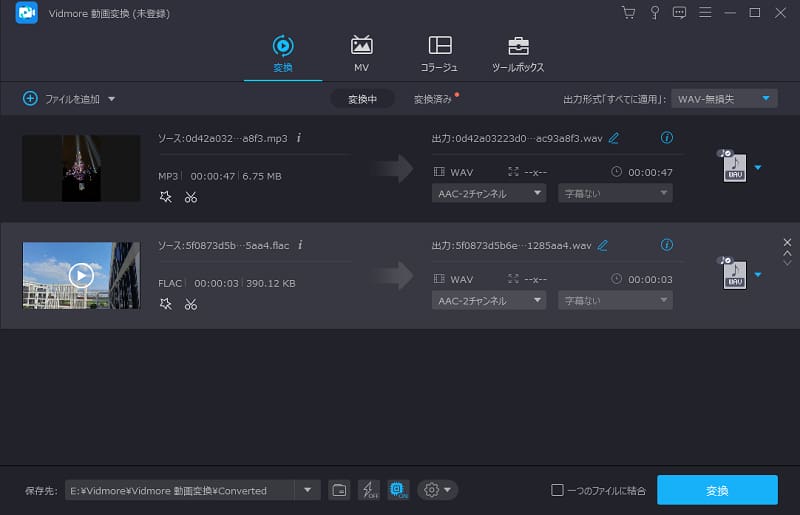Viewport: 800px width, 515px height.
Task: Expand the format arrow beside mp3 row WAV icon
Action: coord(758,167)
